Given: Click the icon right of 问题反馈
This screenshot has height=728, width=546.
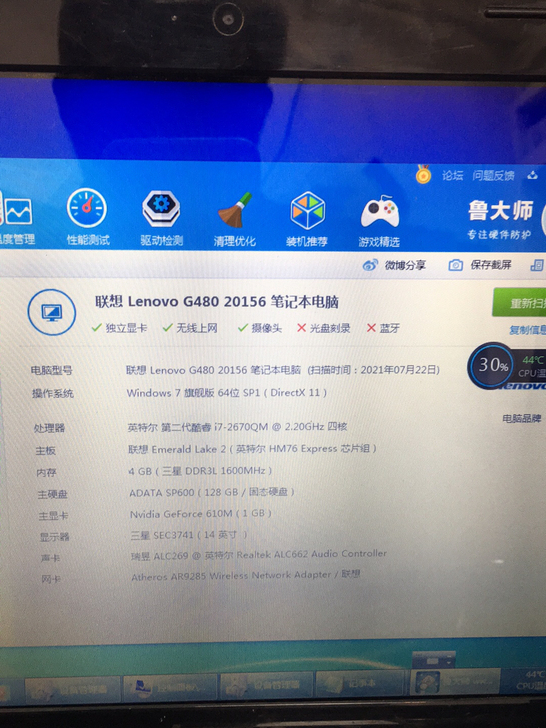Looking at the screenshot, I should [x=533, y=176].
